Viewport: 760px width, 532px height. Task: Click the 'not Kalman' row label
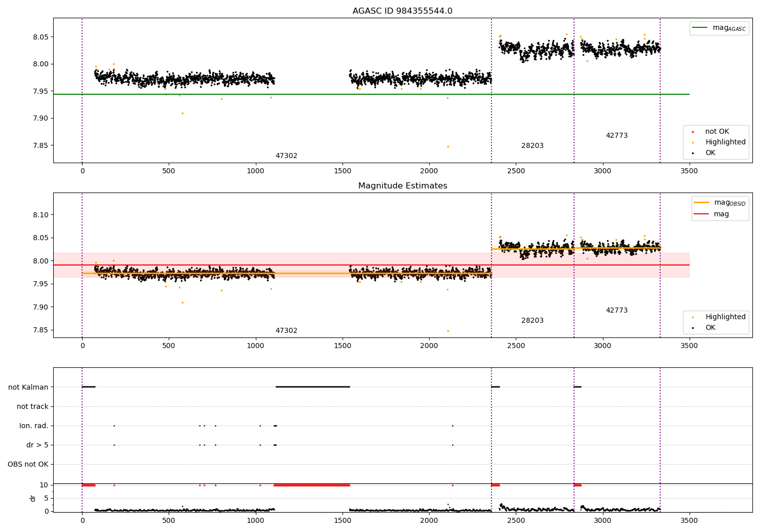click(28, 387)
